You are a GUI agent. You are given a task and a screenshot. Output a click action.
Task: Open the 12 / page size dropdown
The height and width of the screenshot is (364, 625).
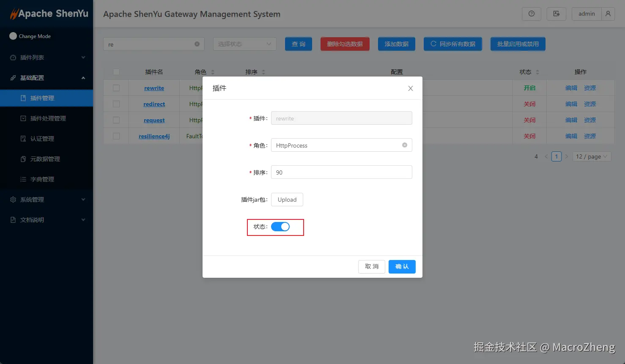[592, 156]
